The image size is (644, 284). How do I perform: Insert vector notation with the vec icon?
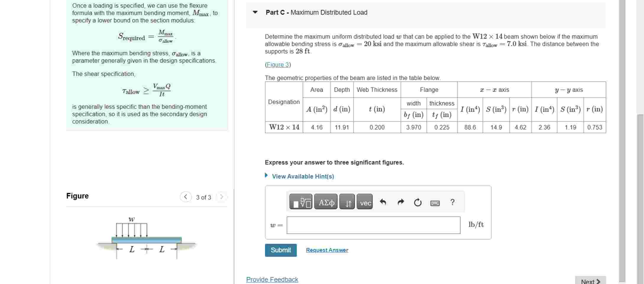365,203
